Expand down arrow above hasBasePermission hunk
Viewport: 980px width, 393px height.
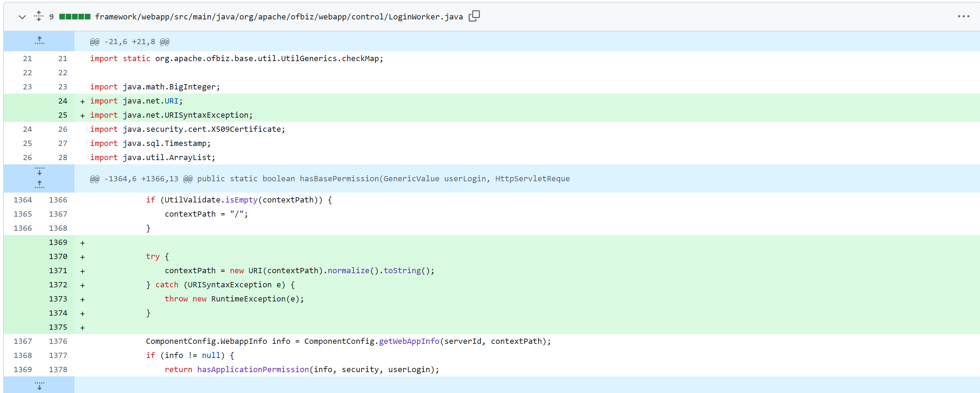click(39, 171)
